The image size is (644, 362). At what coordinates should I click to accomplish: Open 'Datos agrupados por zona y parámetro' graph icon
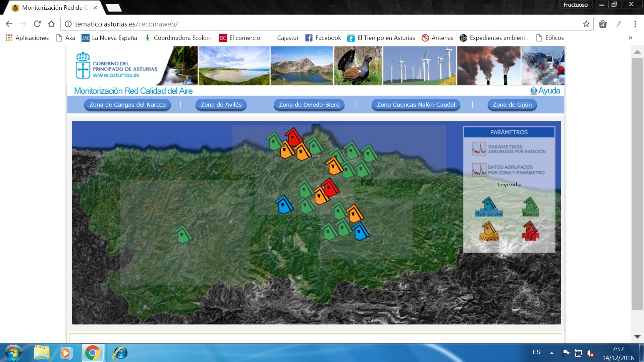479,170
